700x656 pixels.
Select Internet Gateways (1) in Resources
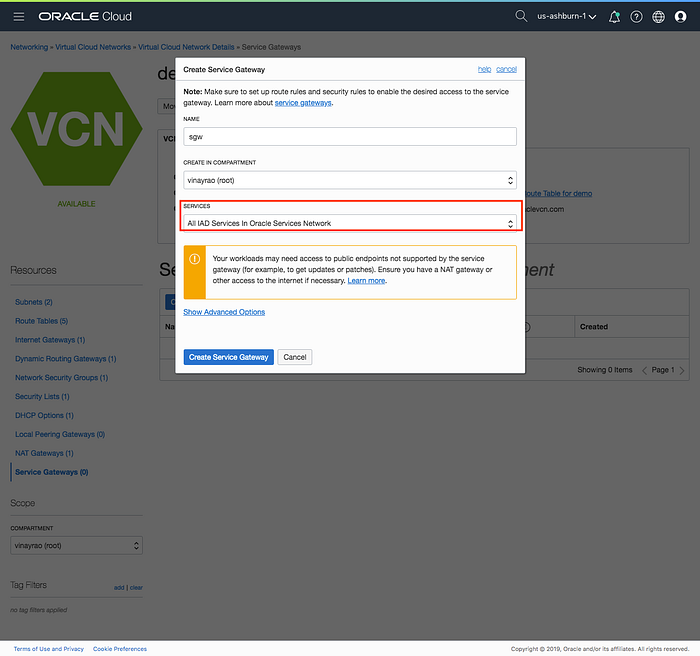[x=50, y=340]
